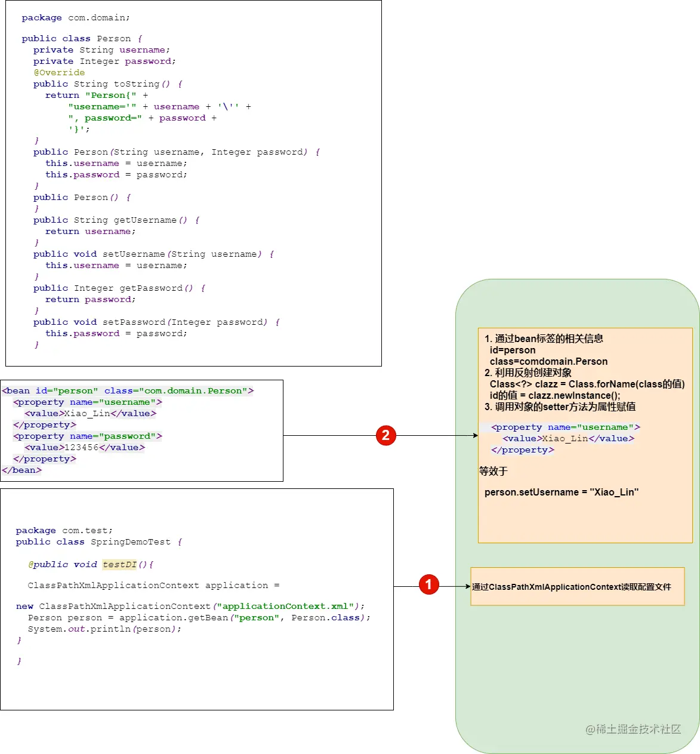Click the red circle numbered 1
Screen dimensions: 700x754
[x=428, y=584]
